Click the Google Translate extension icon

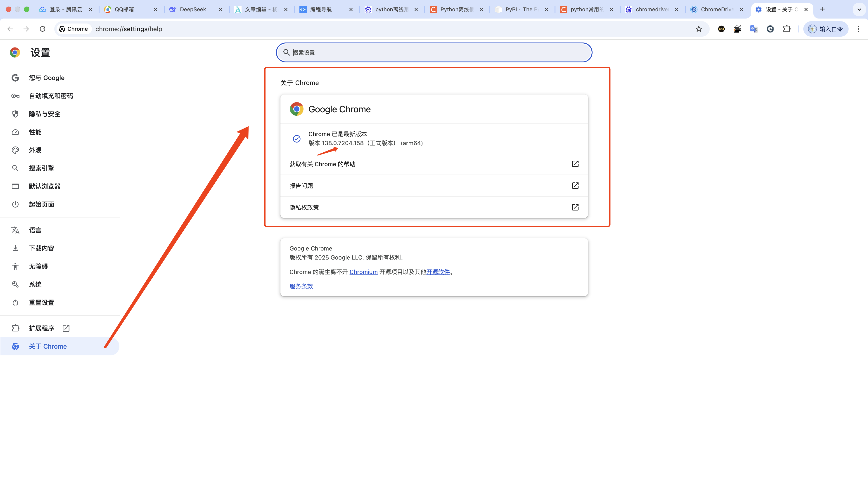[x=754, y=29]
